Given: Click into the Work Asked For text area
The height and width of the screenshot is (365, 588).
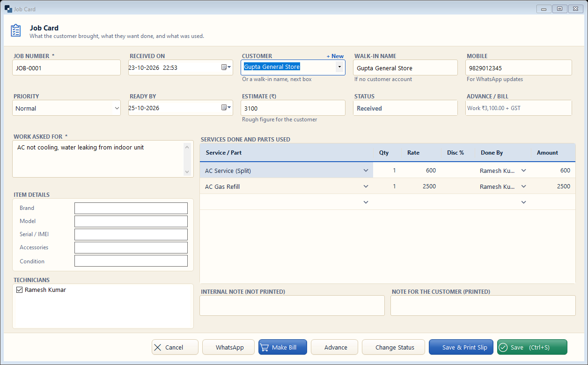Looking at the screenshot, I should pos(103,159).
